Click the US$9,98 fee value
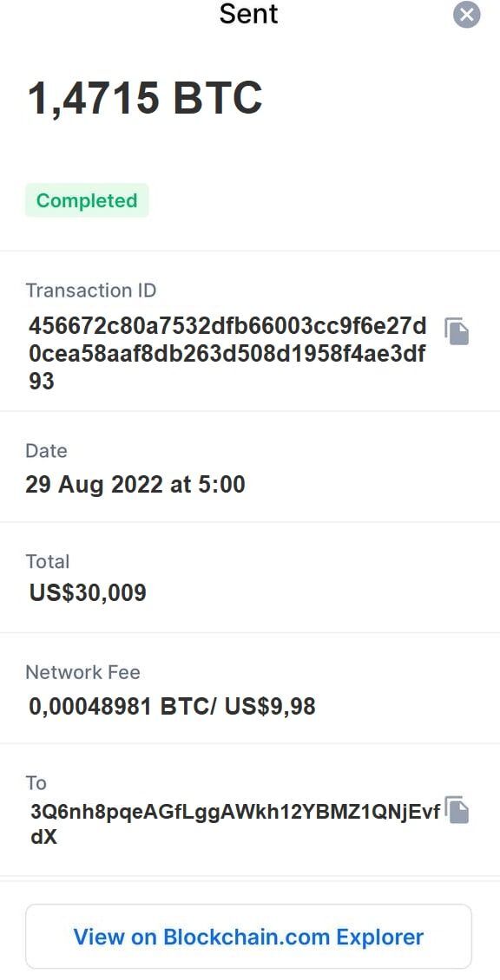This screenshot has width=500, height=980. [270, 706]
